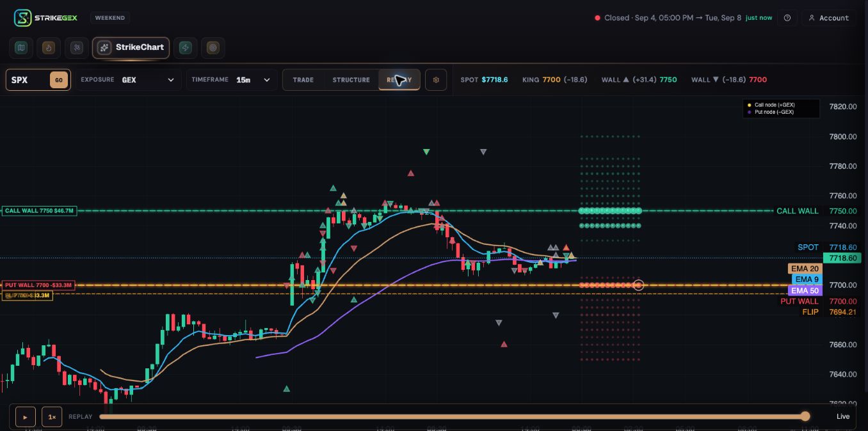
Task: Click the Put node (-GEX) legend entry
Action: (770, 112)
